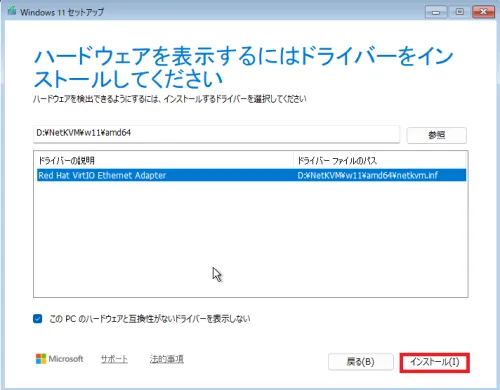Click the 戻る(B) back button
Image resolution: width=500 pixels, height=390 pixels.
361,362
